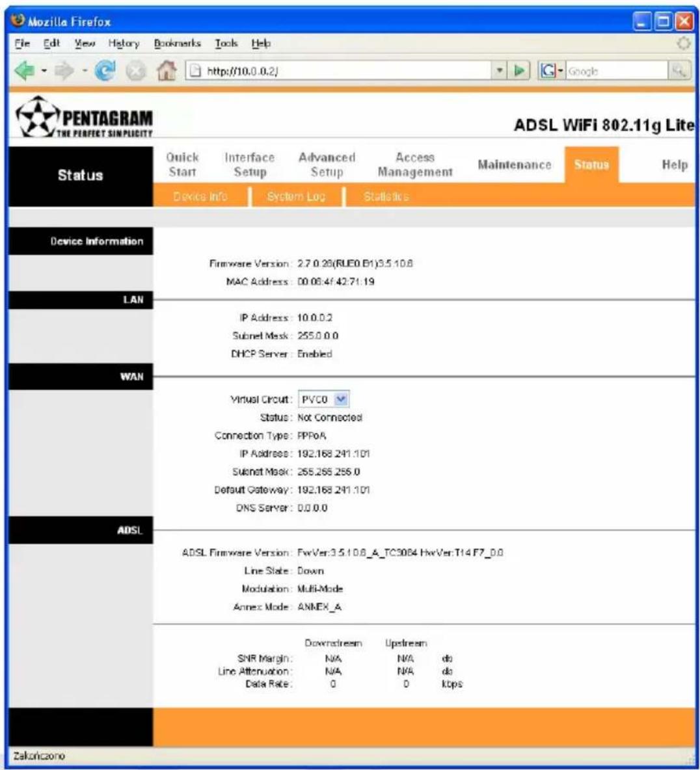
Task: Switch to the Access Management tab
Action: click(x=415, y=165)
